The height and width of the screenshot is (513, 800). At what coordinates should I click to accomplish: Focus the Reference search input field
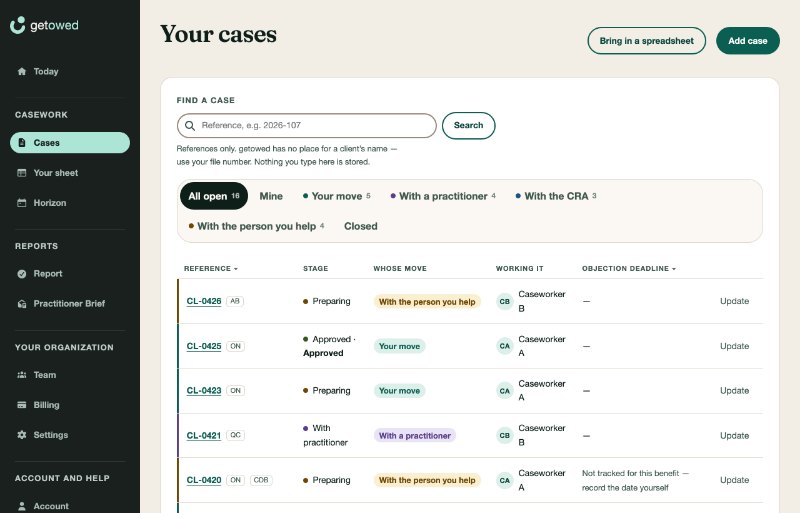[307, 126]
